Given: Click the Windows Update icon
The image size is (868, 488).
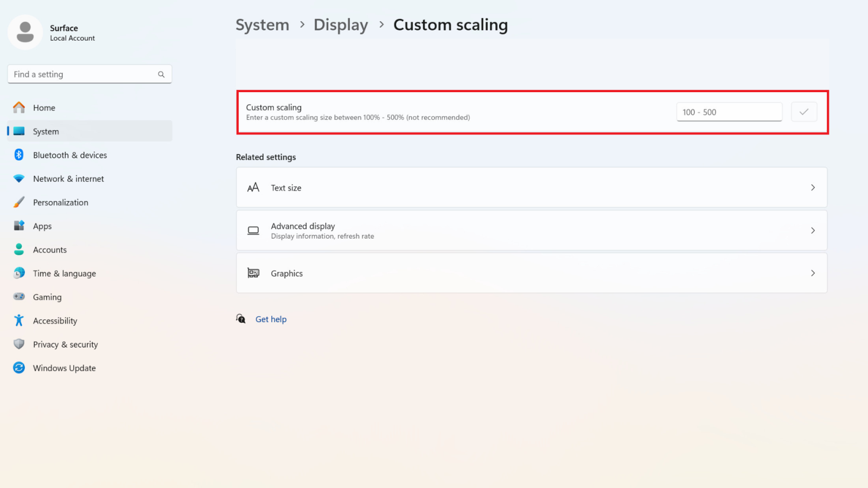Looking at the screenshot, I should coord(19,368).
